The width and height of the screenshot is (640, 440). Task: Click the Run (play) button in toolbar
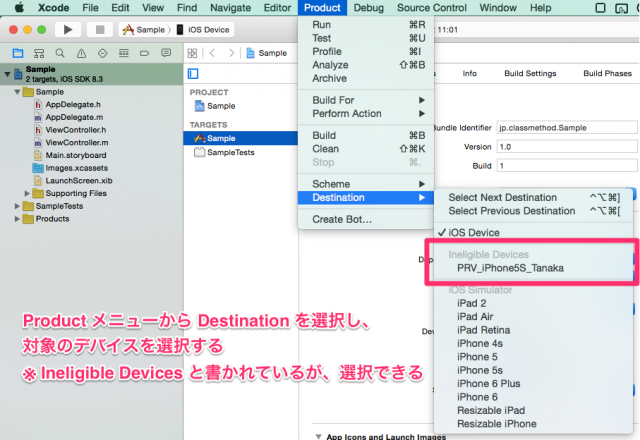pos(68,29)
